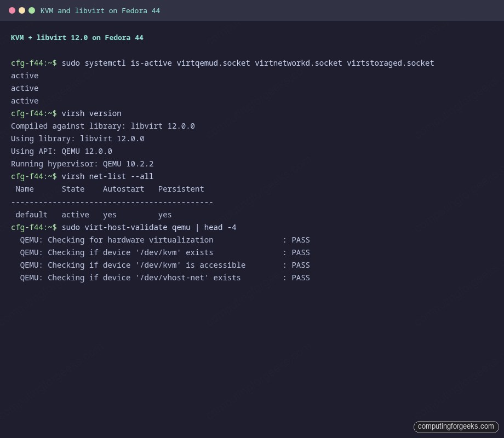Click the 'State' column header
504x438 pixels.
click(73, 189)
